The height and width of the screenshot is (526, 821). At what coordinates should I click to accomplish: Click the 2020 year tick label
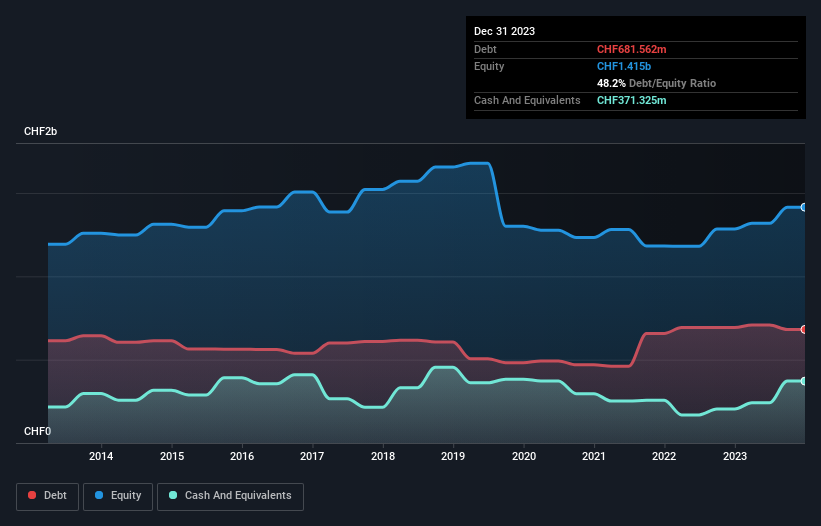pos(523,458)
